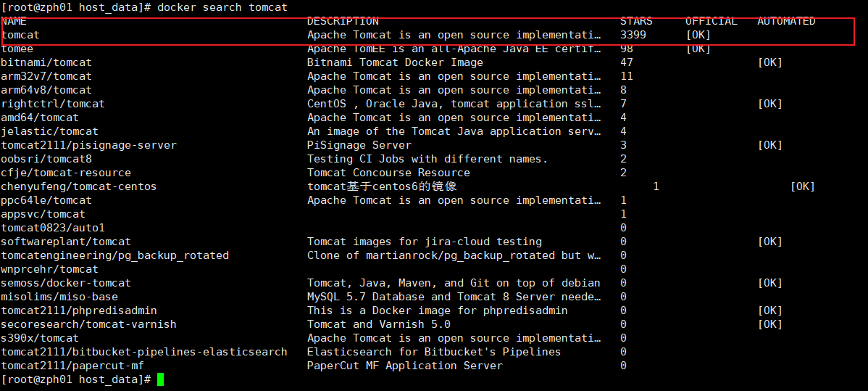Click [OK] automated flag for softwareplant/tomcat
Image resolution: width=868 pixels, height=391 pixels.
click(770, 242)
